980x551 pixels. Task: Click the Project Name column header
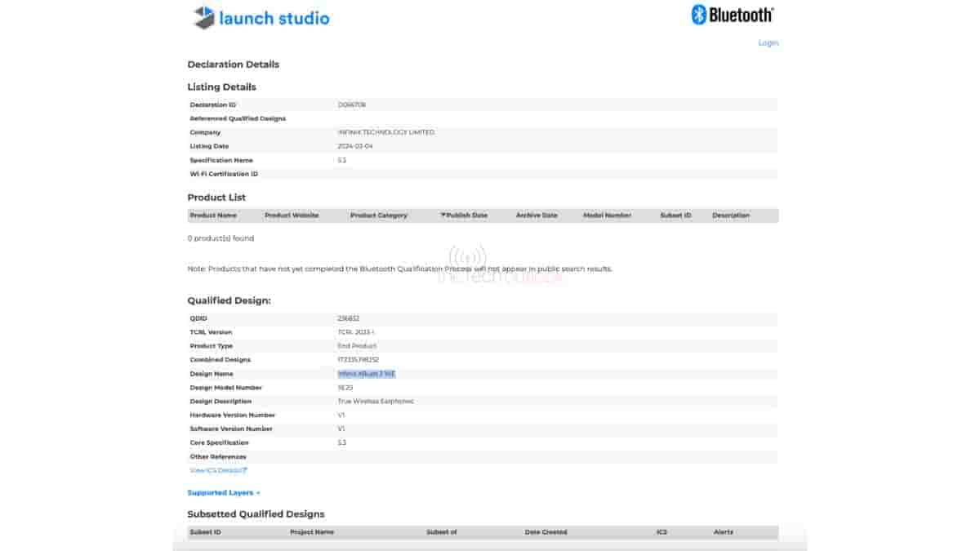[x=312, y=532]
